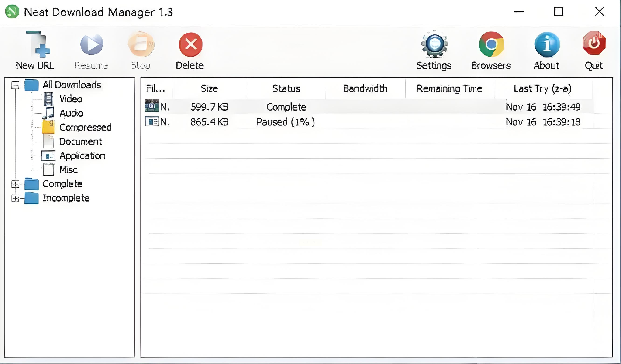
Task: Sort by Last Try column header
Action: [542, 89]
